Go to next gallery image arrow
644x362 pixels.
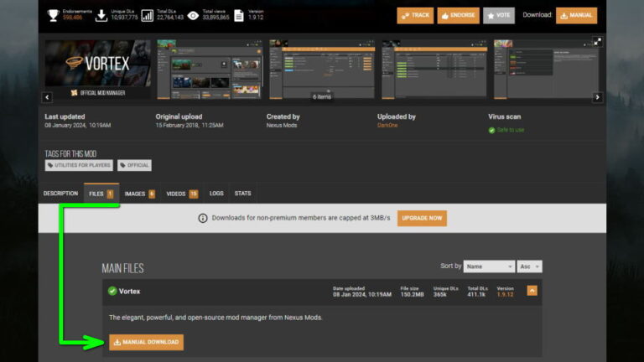click(x=597, y=97)
